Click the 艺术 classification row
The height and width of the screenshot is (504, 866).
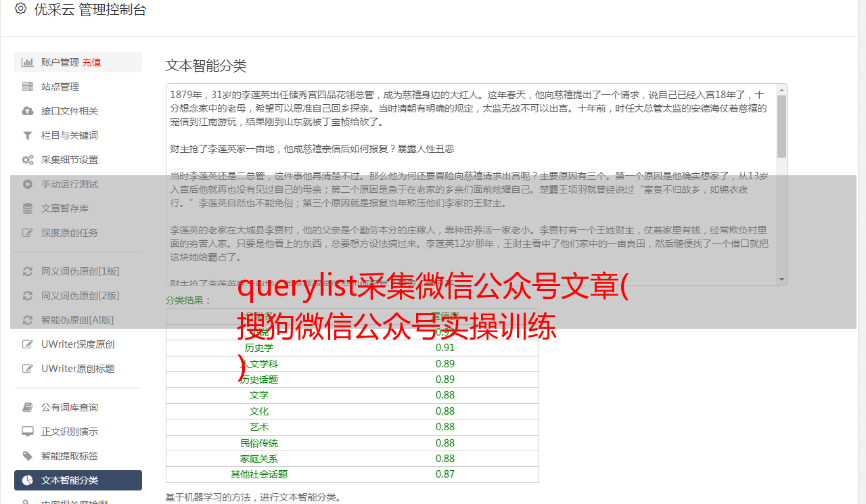pyautogui.click(x=352, y=427)
